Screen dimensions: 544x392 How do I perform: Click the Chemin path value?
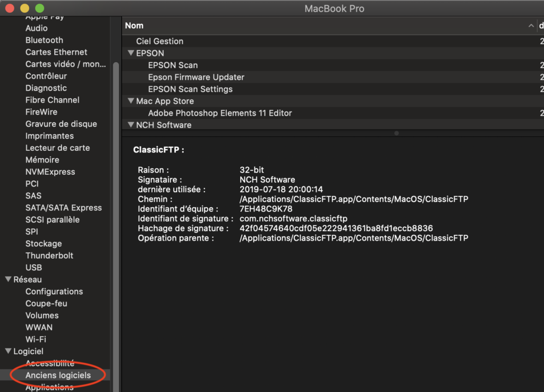tap(354, 199)
